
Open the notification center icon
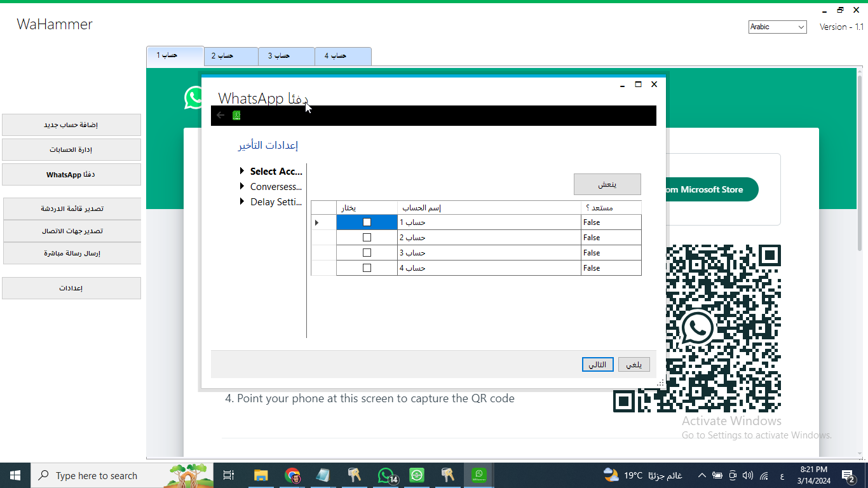(x=848, y=475)
